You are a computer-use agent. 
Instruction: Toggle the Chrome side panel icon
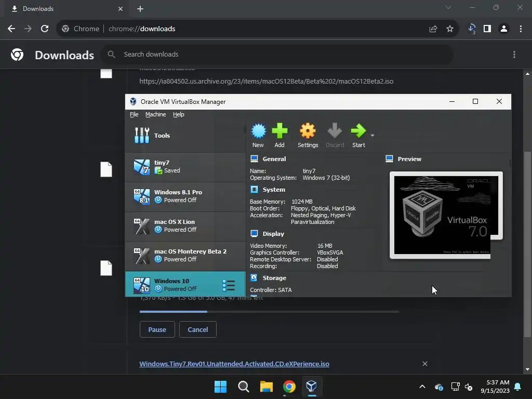click(x=487, y=29)
